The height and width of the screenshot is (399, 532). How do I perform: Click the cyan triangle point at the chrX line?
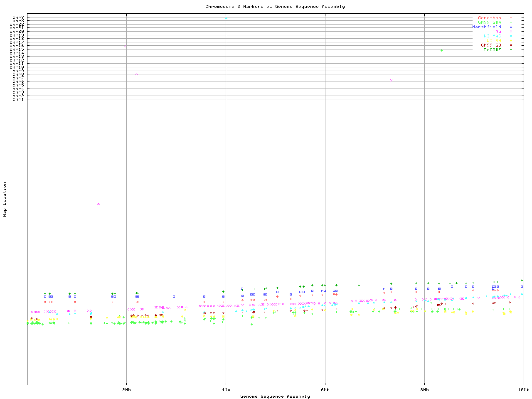tap(226, 18)
